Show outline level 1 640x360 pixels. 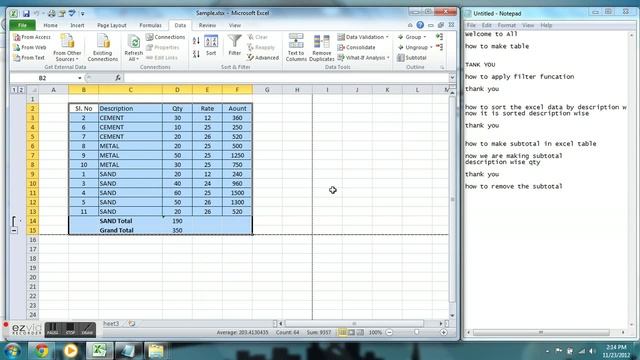coord(14,90)
